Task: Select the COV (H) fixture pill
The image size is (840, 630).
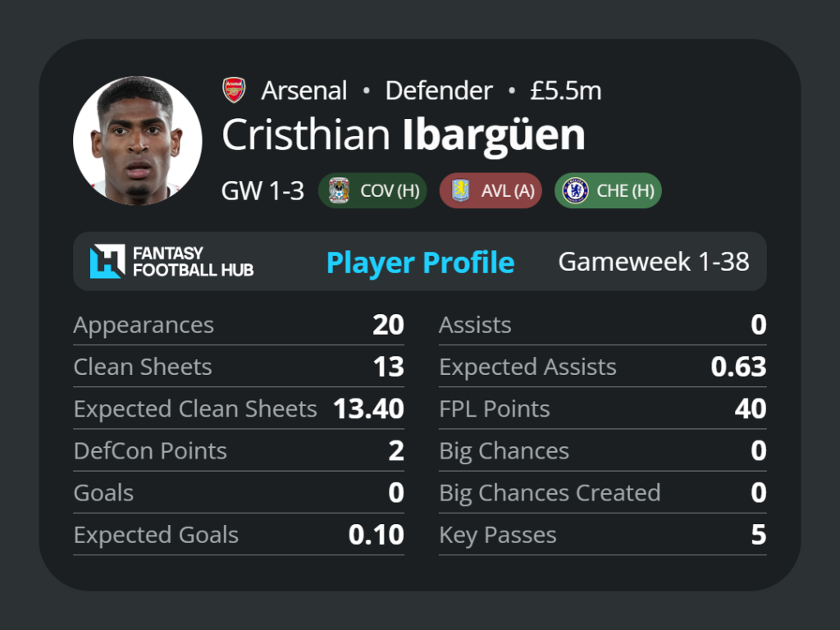Action: (x=372, y=190)
